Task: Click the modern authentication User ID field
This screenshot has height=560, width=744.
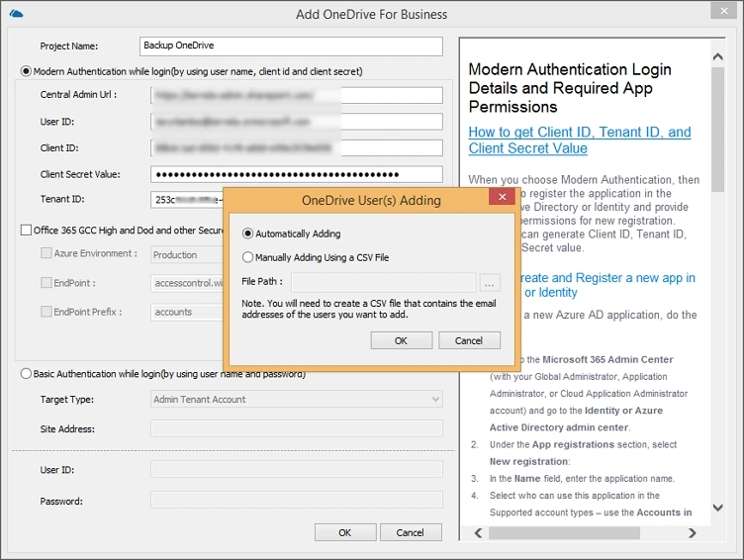Action: click(297, 122)
